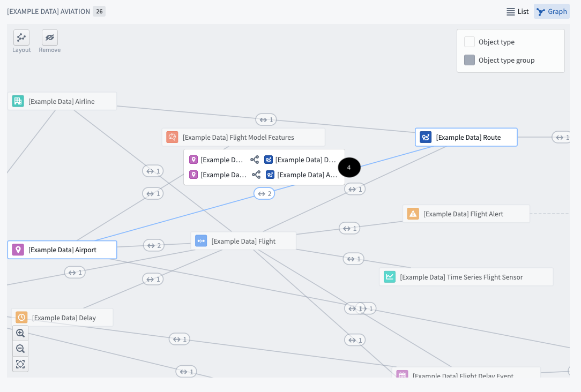581x392 pixels.
Task: Click the Layout graph icon
Action: point(21,37)
